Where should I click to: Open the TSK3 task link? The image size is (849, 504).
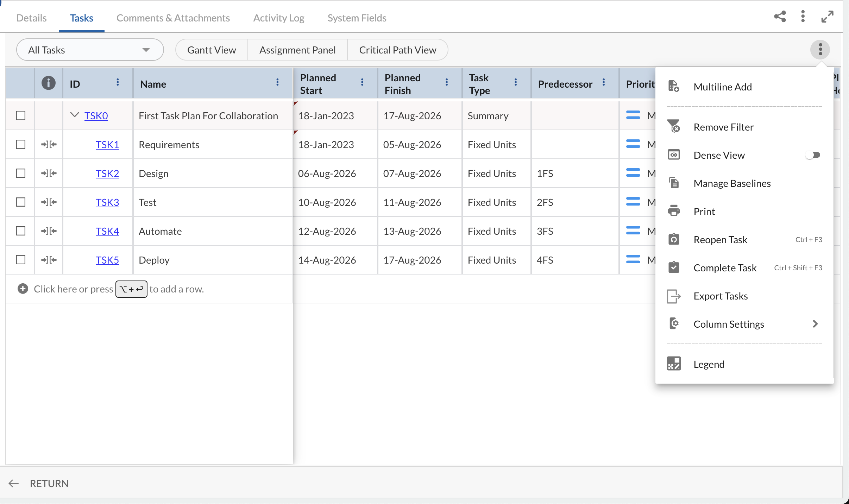(107, 202)
